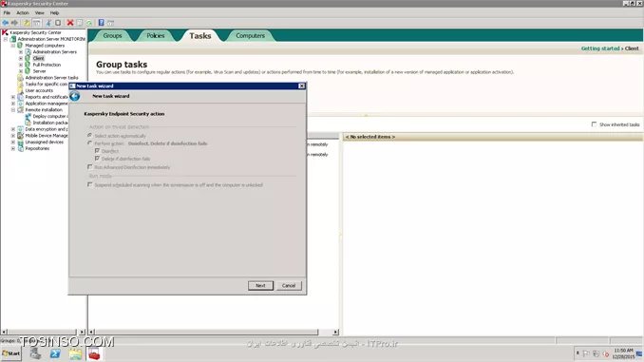The height and width of the screenshot is (362, 644).
Task: Select Administration Server tasks in the tree
Action: (51, 77)
